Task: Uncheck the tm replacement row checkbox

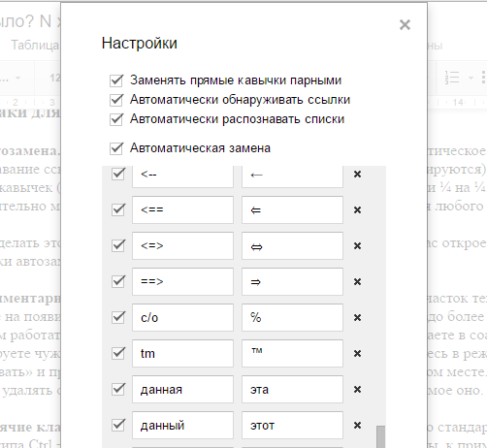Action: pyautogui.click(x=118, y=353)
